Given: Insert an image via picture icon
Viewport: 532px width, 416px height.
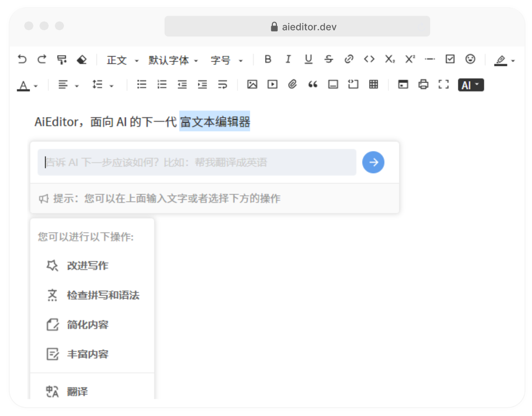Looking at the screenshot, I should point(252,85).
